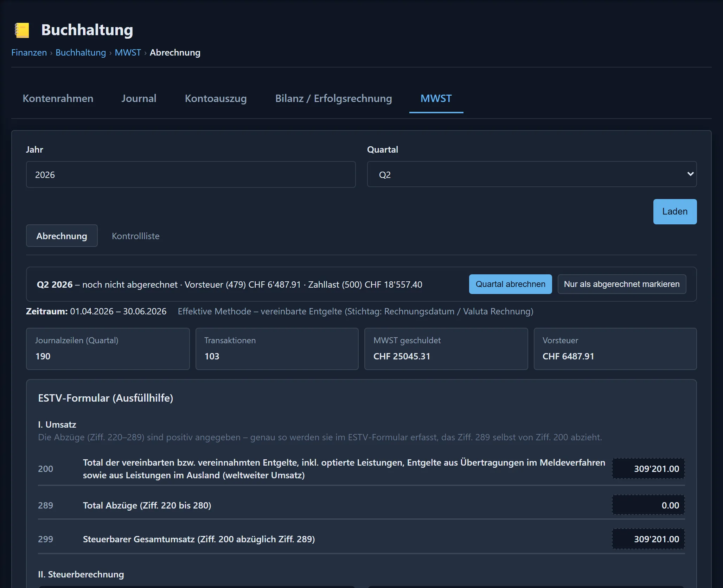The height and width of the screenshot is (588, 723).
Task: Click the Journalzeilen (Quartal) card showing 190
Action: click(108, 349)
